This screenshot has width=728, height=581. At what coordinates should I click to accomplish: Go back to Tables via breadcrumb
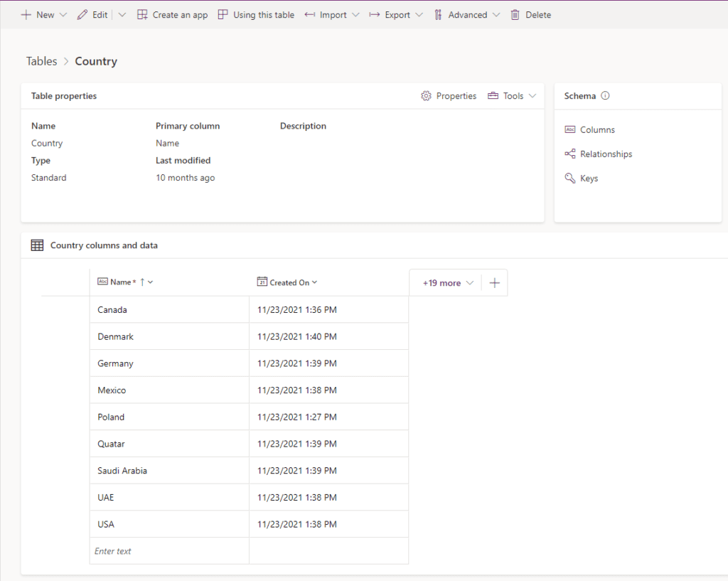(x=41, y=61)
